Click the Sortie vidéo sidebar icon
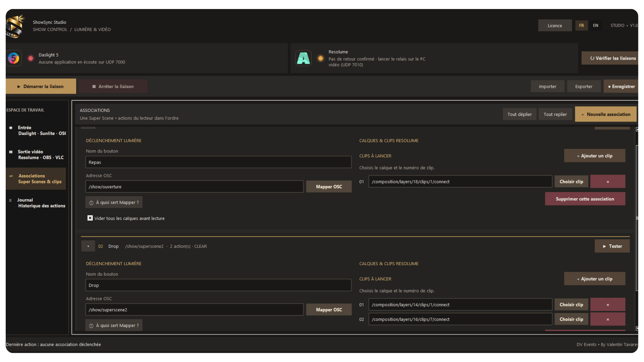This screenshot has width=644, height=362. 11,152
